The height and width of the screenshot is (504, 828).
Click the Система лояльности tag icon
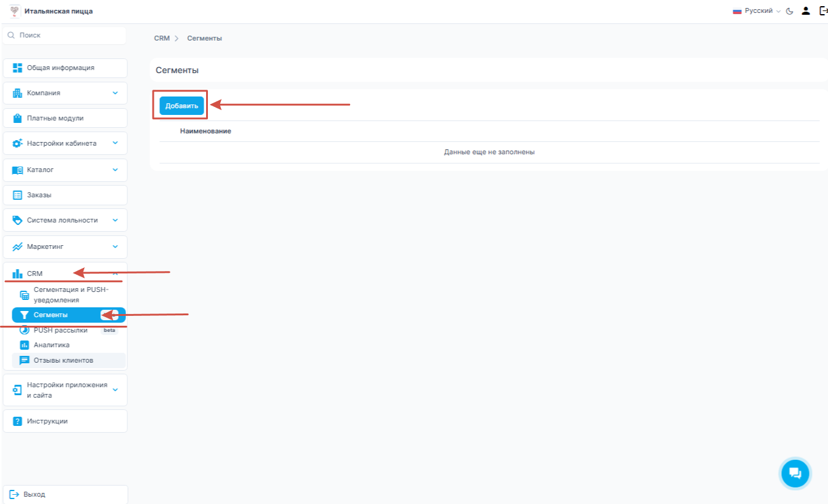click(17, 220)
